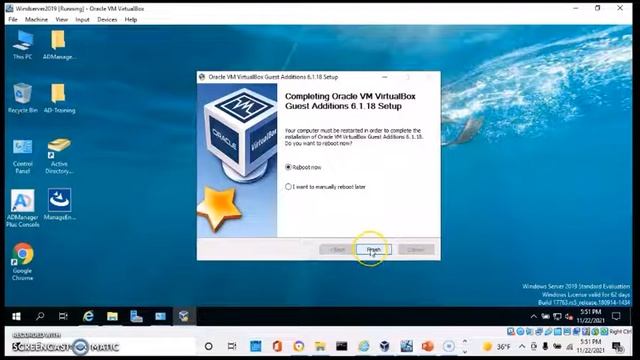Expand guest system tray hidden icons chevron
Image resolution: width=640 pixels, height=360 pixels.
pos(533,316)
